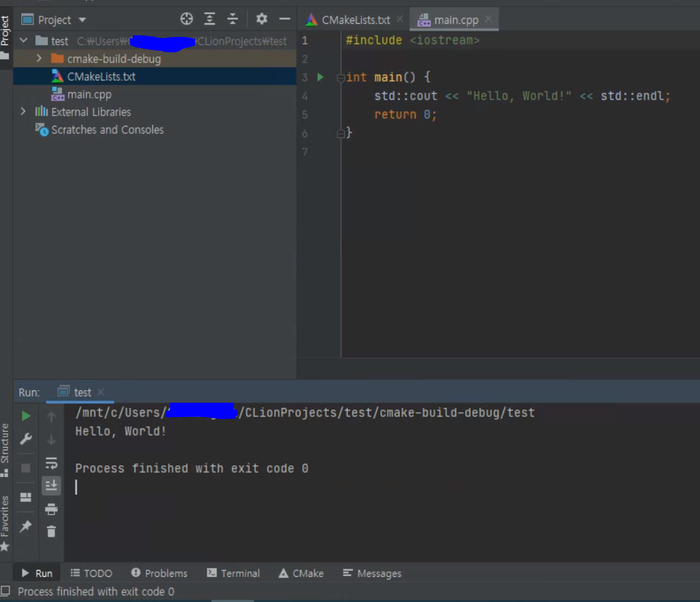Clear the Run console output with trash icon

(51, 531)
